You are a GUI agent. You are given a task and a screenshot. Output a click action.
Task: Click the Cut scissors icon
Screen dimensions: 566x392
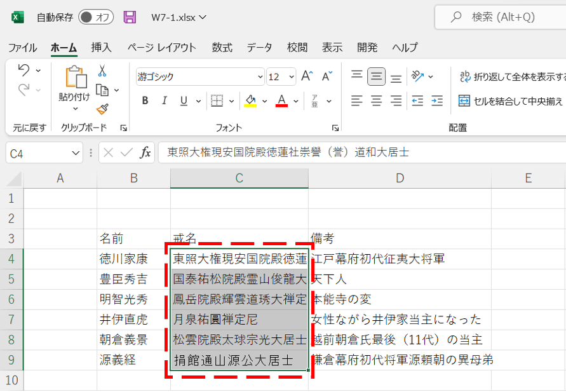point(102,71)
